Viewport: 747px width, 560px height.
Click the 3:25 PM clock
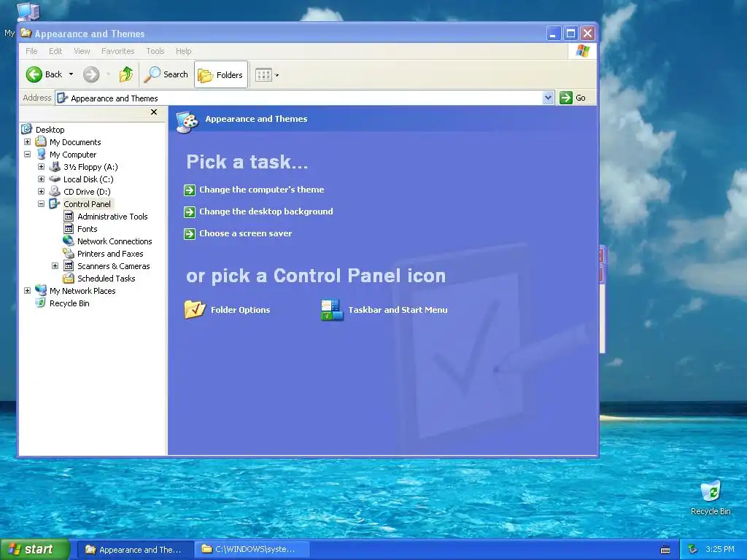tap(720, 549)
